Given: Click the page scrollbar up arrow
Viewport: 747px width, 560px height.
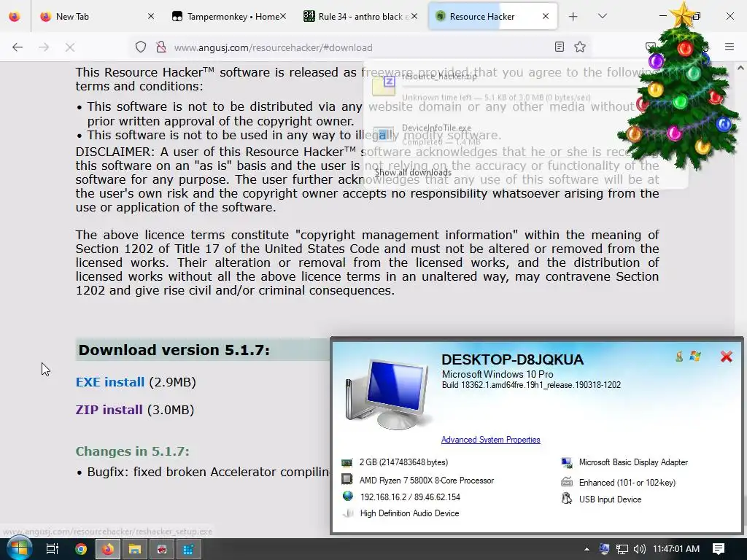Looking at the screenshot, I should 740,68.
